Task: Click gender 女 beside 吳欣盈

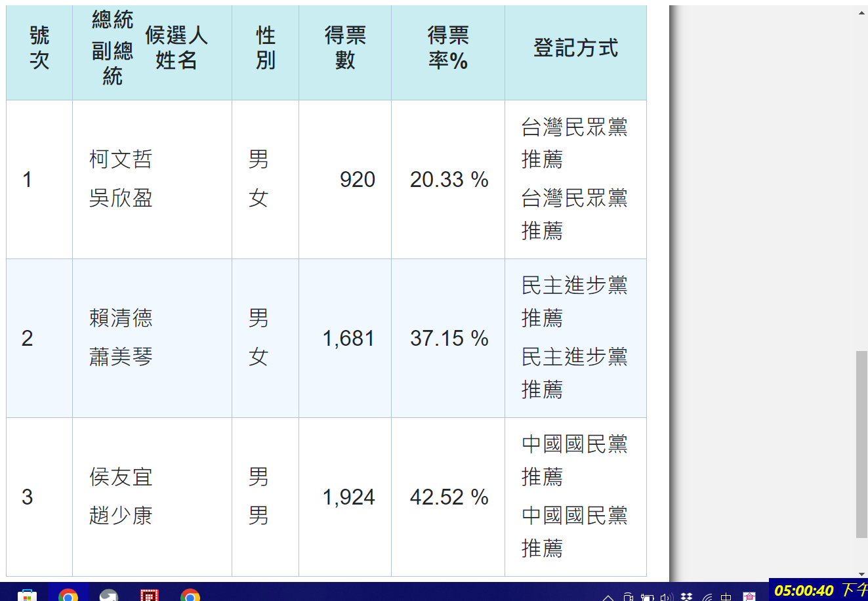Action: (x=258, y=198)
